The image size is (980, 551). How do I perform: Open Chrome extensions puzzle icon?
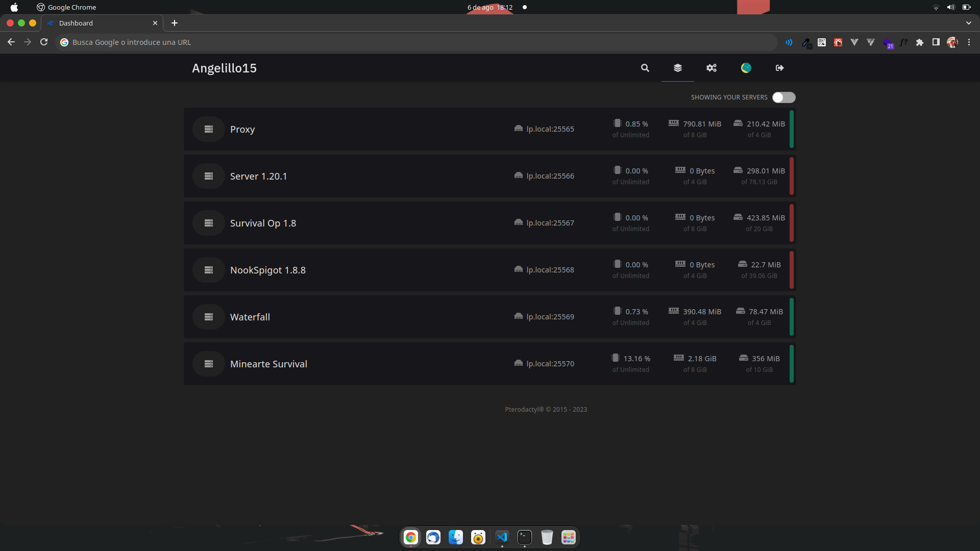[920, 42]
